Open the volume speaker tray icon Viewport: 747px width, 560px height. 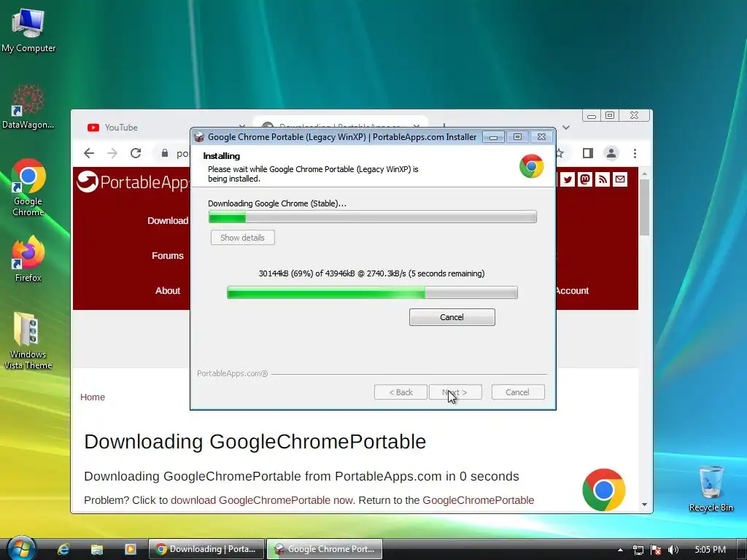pos(673,550)
